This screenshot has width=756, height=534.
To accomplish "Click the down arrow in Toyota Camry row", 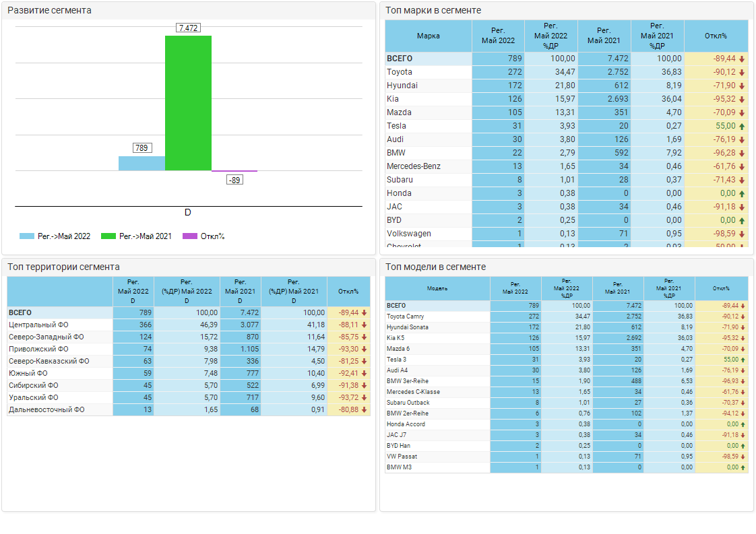I will (743, 316).
